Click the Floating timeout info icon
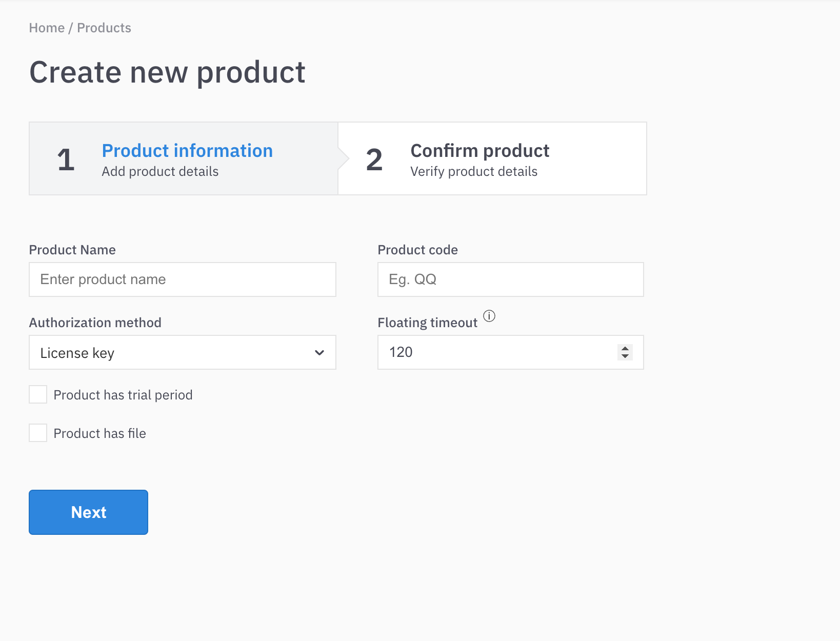The width and height of the screenshot is (840, 641). [489, 316]
